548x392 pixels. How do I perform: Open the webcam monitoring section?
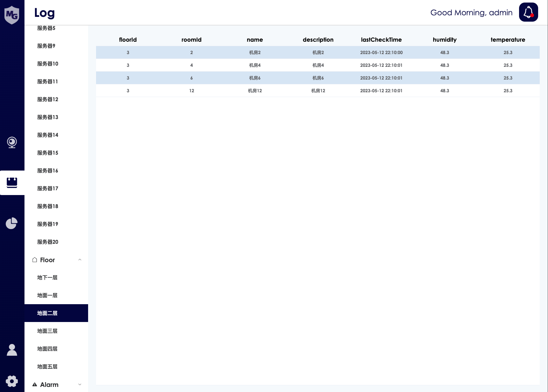pos(12,142)
